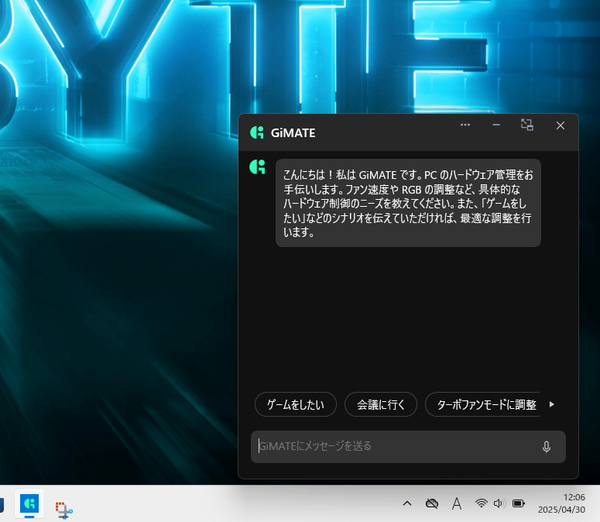
Task: Show more suggestions with right arrow
Action: tap(551, 405)
